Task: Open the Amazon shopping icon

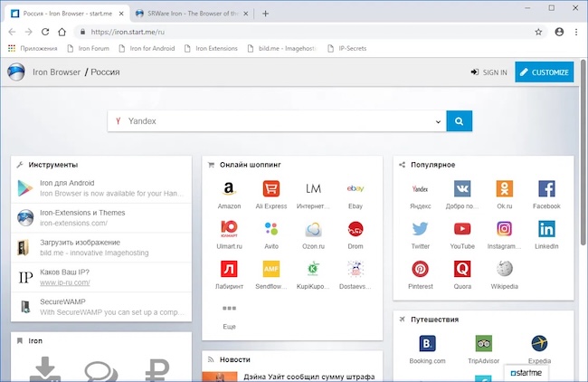Action: click(x=229, y=188)
